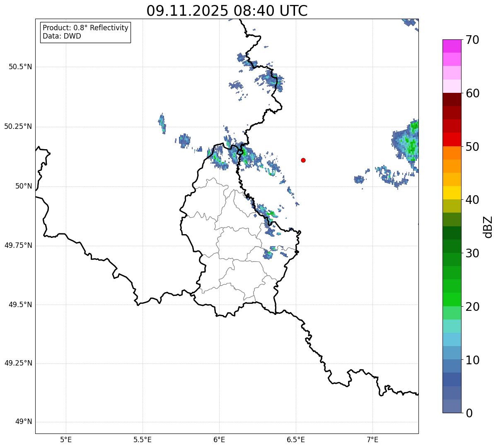Click the red dot marker on the map
This screenshot has height=448, width=498.
(x=303, y=160)
